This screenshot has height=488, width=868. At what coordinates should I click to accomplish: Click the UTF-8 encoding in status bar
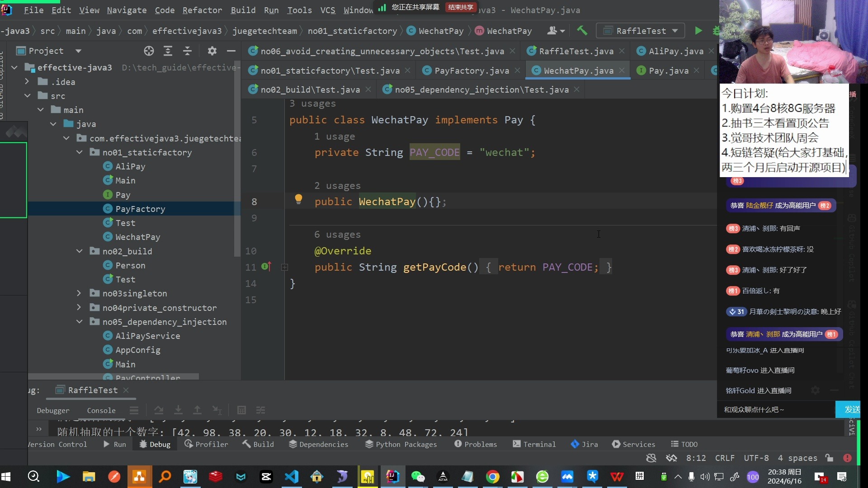tap(756, 458)
